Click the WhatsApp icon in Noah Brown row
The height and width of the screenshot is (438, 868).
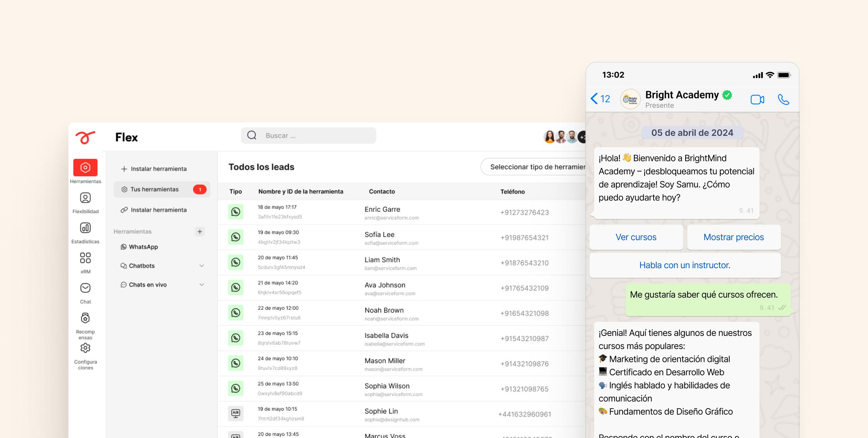[236, 313]
